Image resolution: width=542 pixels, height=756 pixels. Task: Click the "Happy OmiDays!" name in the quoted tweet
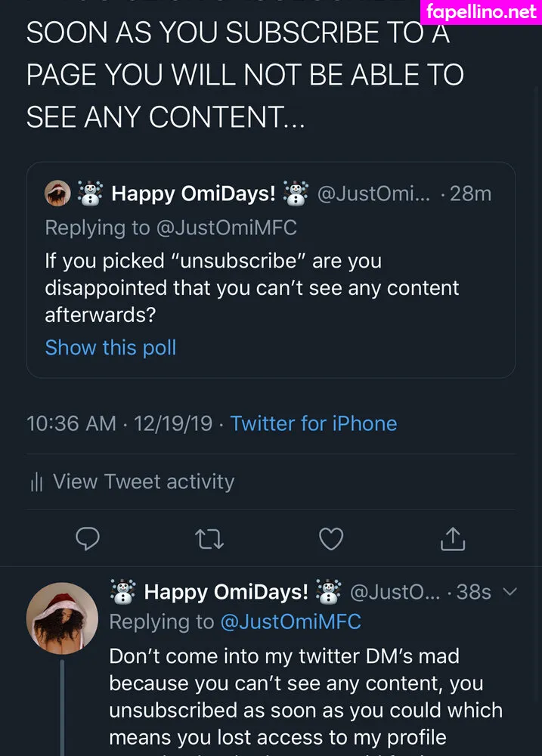(194, 194)
